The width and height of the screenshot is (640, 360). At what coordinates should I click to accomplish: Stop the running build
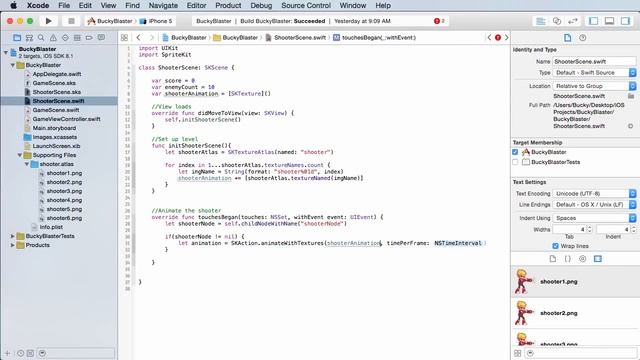(71, 21)
